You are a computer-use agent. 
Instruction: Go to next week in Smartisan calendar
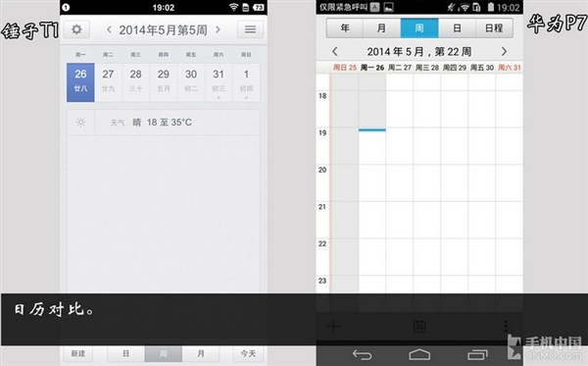(x=219, y=29)
